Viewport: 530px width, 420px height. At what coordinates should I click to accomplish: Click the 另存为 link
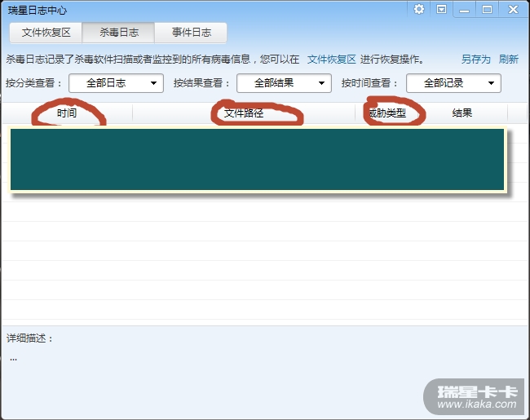click(x=475, y=60)
